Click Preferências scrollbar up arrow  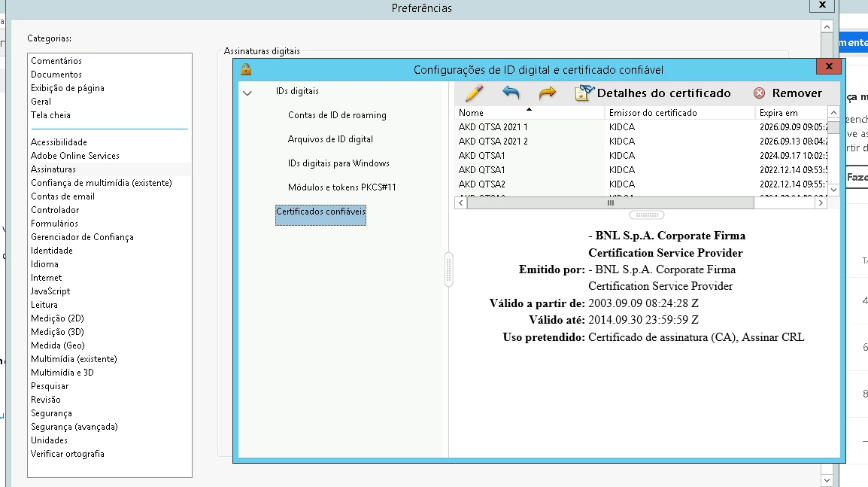coord(827,26)
